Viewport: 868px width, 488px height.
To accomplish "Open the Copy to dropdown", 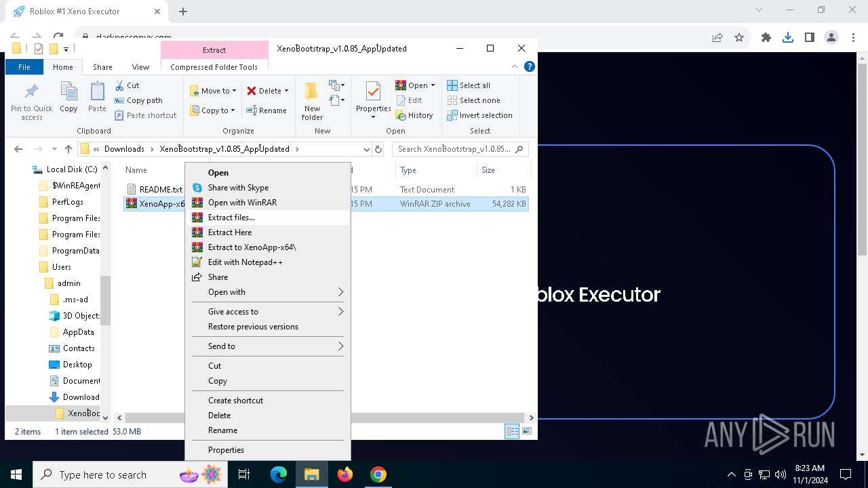I will (x=213, y=110).
